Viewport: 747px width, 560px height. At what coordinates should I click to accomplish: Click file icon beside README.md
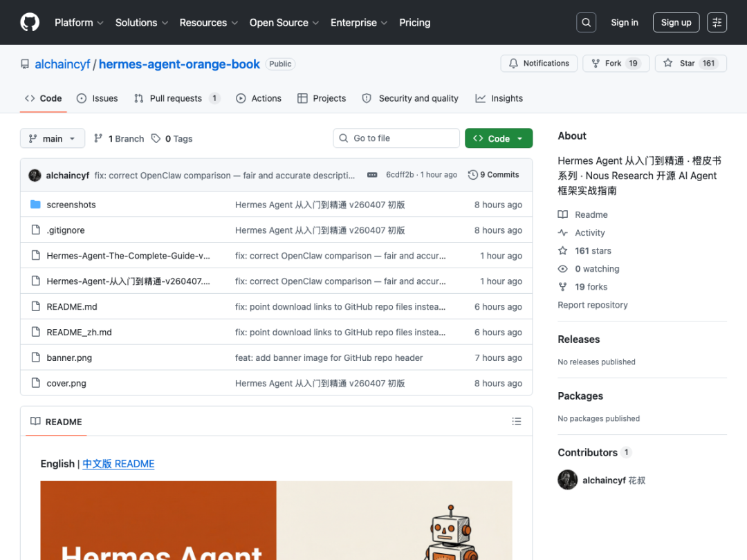(35, 306)
